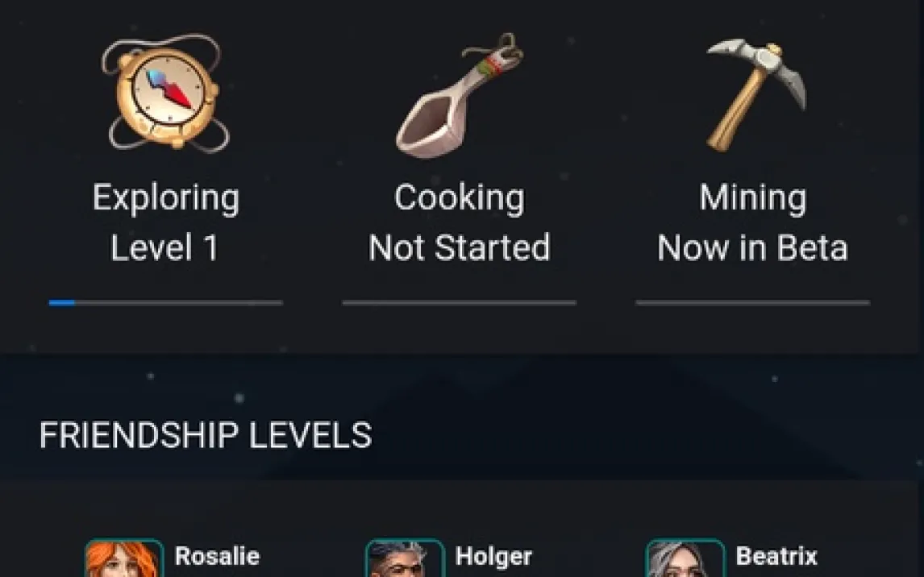Click the Exploring blue progress bar
This screenshot has height=577, width=924.
(165, 303)
